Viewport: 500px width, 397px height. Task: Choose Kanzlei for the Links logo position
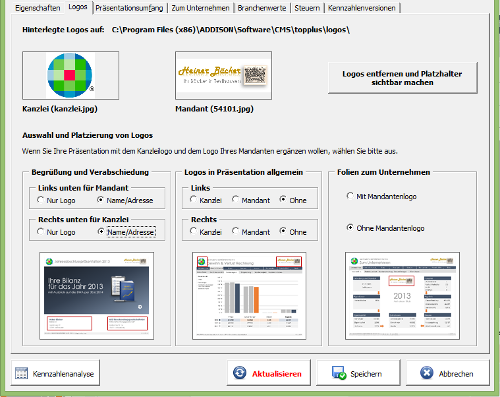click(x=193, y=200)
